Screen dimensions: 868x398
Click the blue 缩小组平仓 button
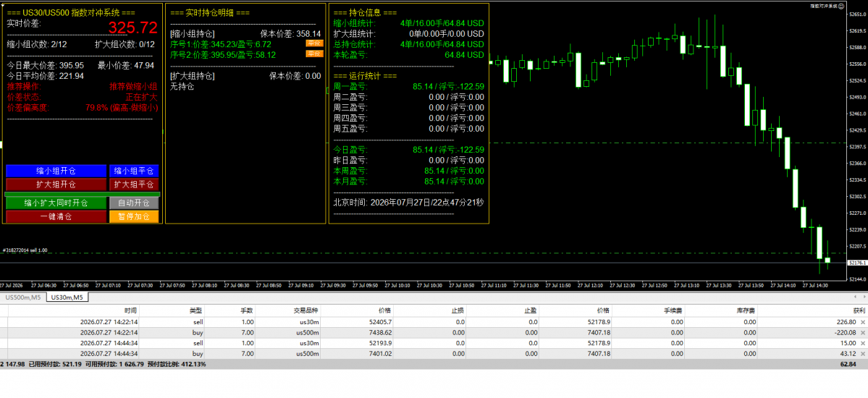(134, 171)
